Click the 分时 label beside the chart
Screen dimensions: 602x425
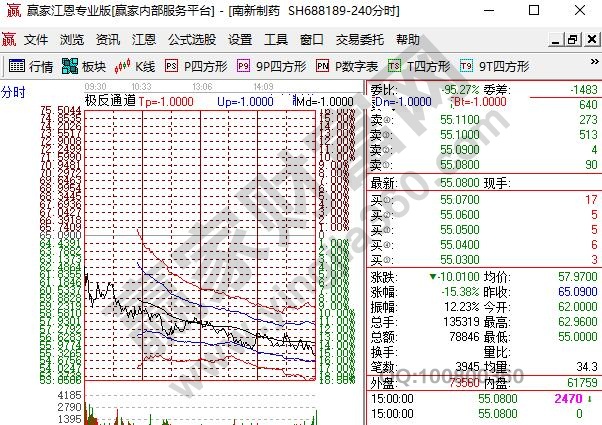coord(13,92)
